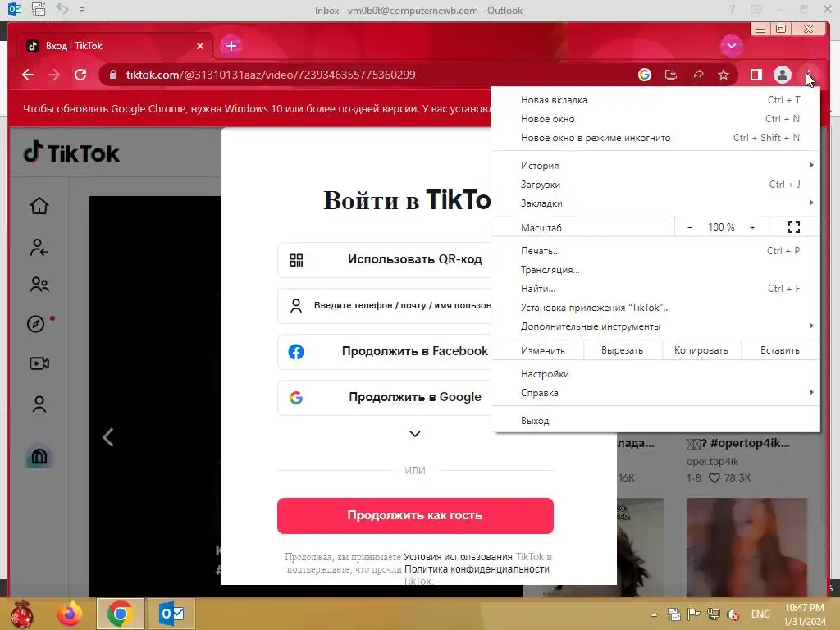Click the previous video arrow
Screen dimensions: 840x630
108,438
